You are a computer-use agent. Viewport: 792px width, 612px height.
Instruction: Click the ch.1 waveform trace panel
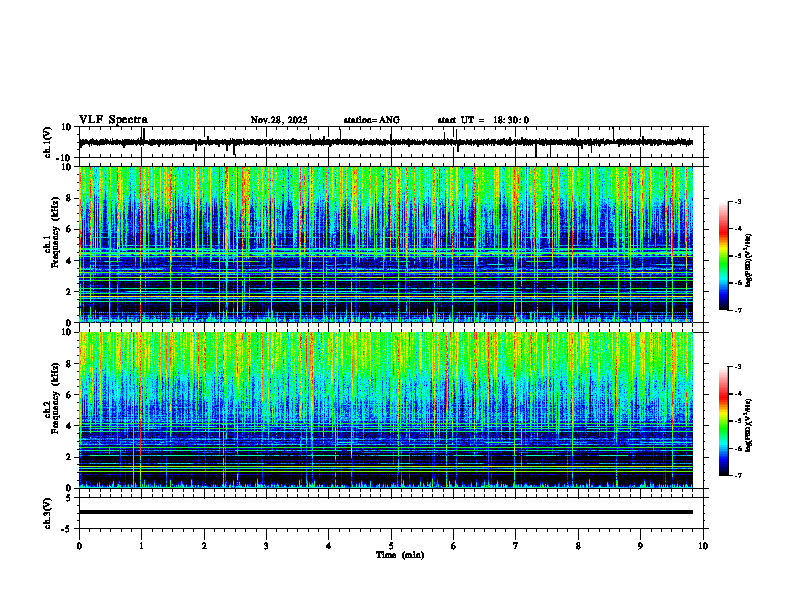point(393,142)
